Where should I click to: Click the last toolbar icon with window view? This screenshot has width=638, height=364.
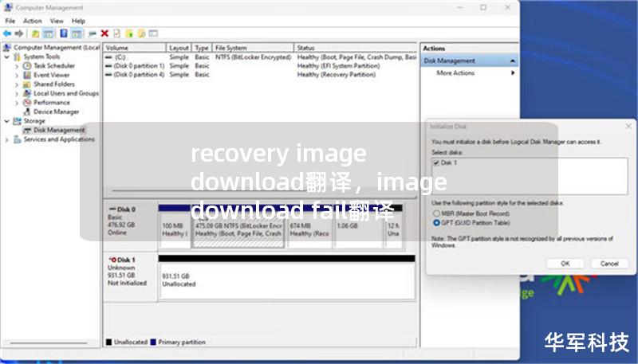pos(153,33)
